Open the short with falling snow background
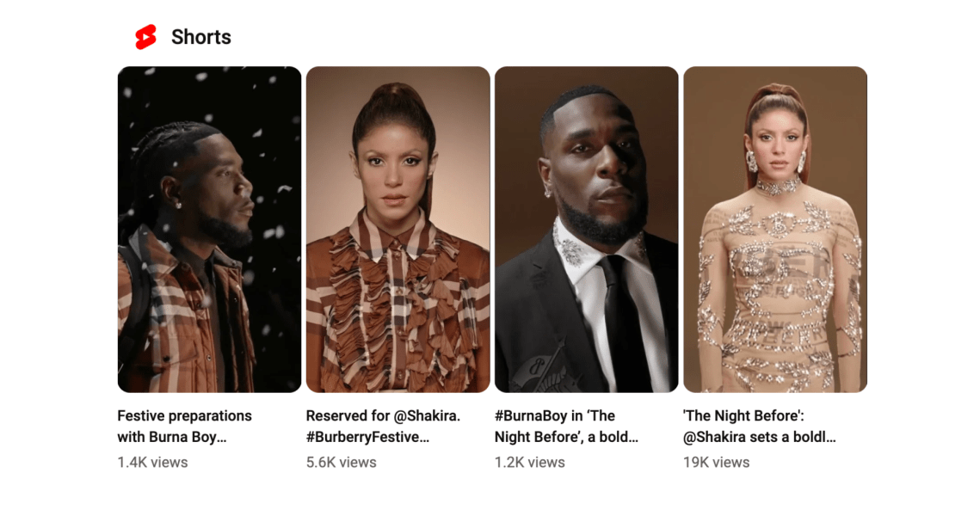 (x=209, y=230)
